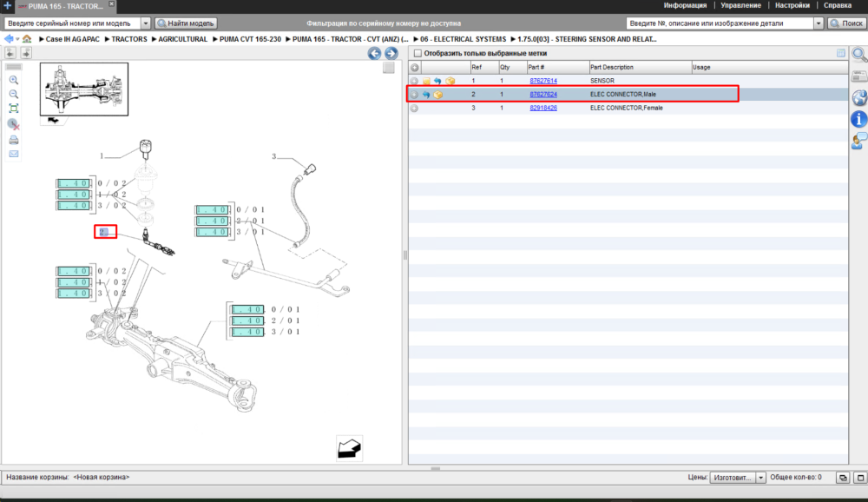868x502 pixels.
Task: Click the globe icon in right sidebar
Action: click(859, 98)
